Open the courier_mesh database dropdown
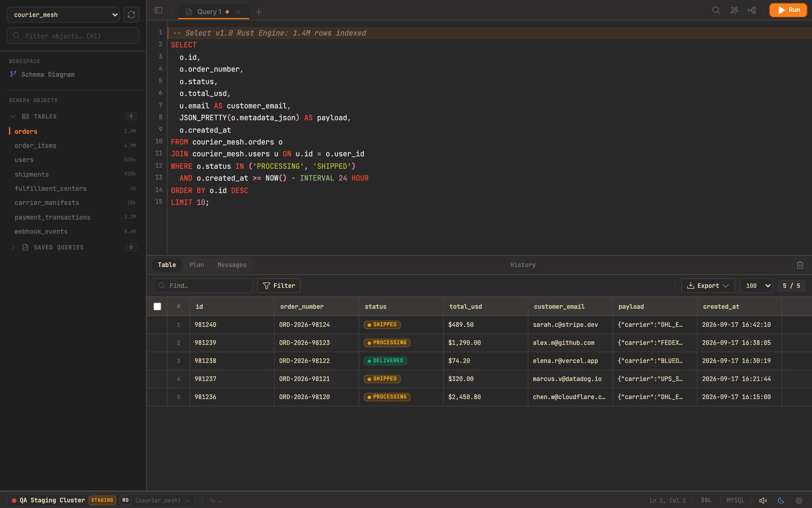 [x=63, y=15]
